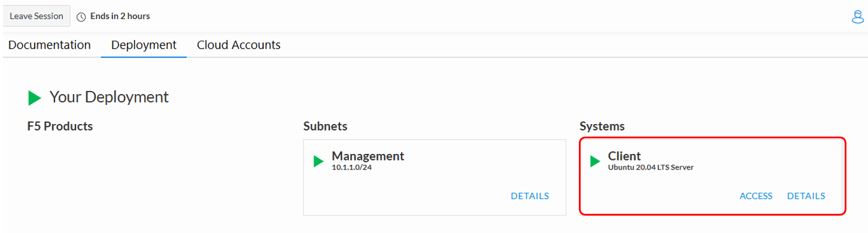
Task: Click the Client system name
Action: pos(624,156)
